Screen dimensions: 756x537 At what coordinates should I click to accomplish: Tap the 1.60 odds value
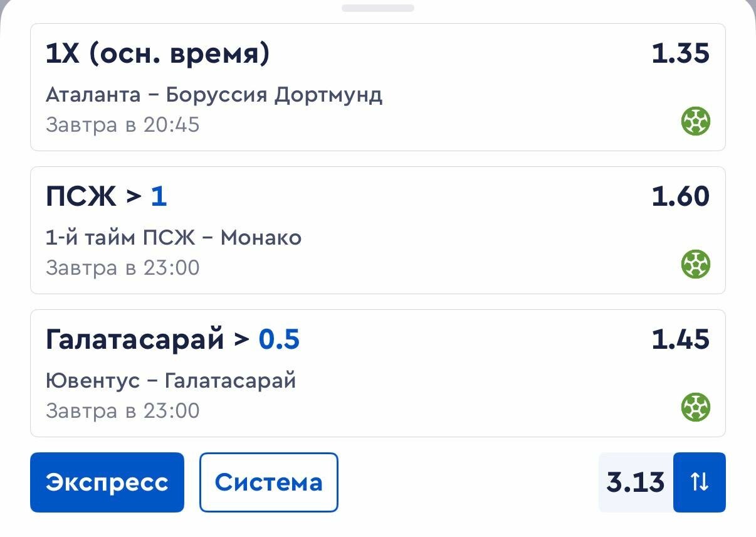680,197
